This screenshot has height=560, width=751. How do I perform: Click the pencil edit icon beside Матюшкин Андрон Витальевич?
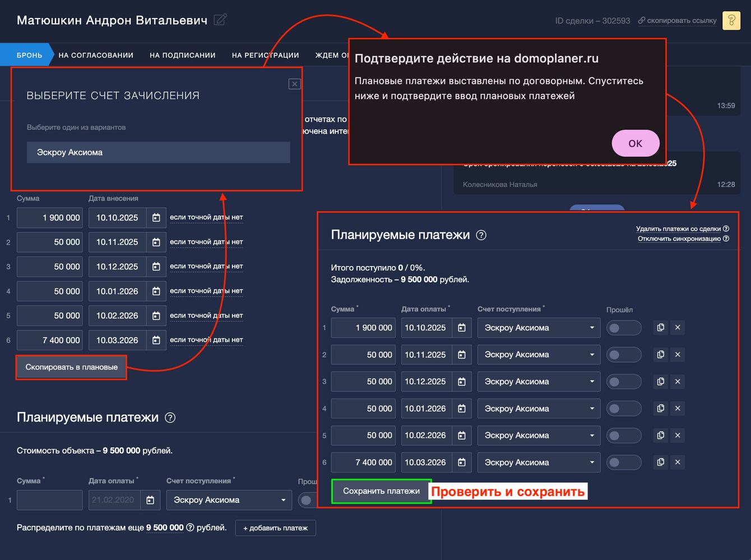pos(220,20)
